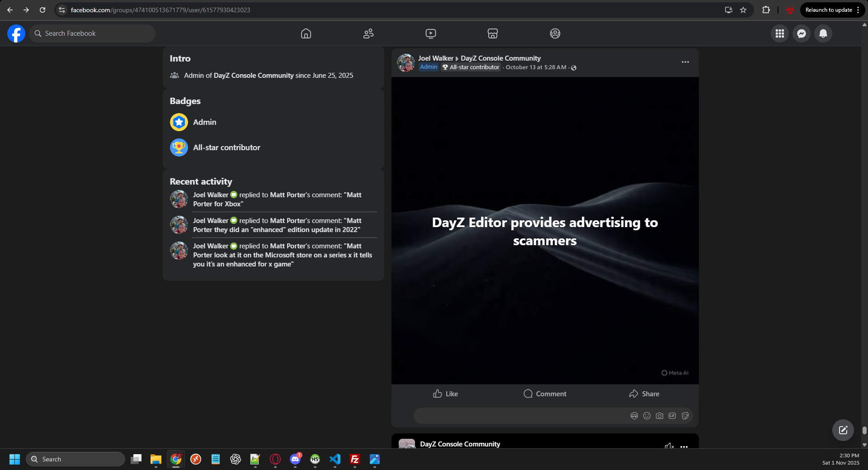
Task: Open the October 13 at 5:28 AM timestamp
Action: (536, 67)
